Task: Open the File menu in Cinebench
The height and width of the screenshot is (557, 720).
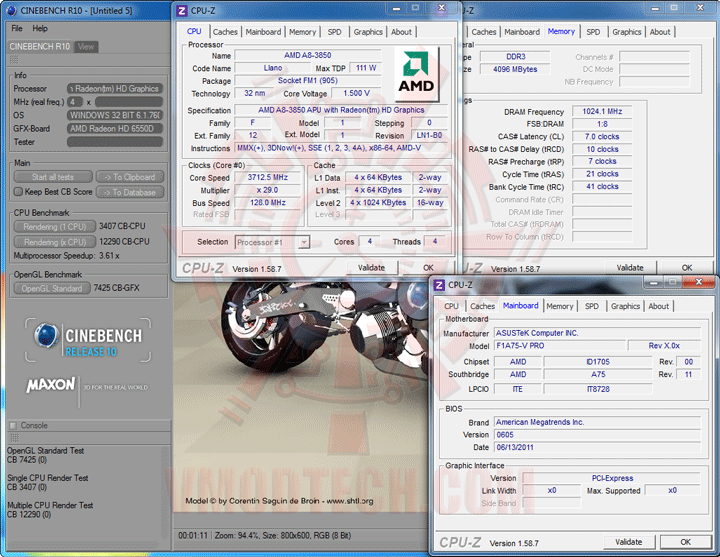Action: (17, 28)
